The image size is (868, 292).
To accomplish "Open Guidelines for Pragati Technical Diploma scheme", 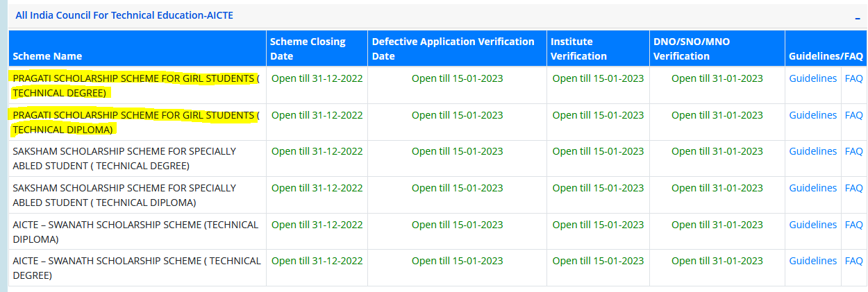I will 812,115.
